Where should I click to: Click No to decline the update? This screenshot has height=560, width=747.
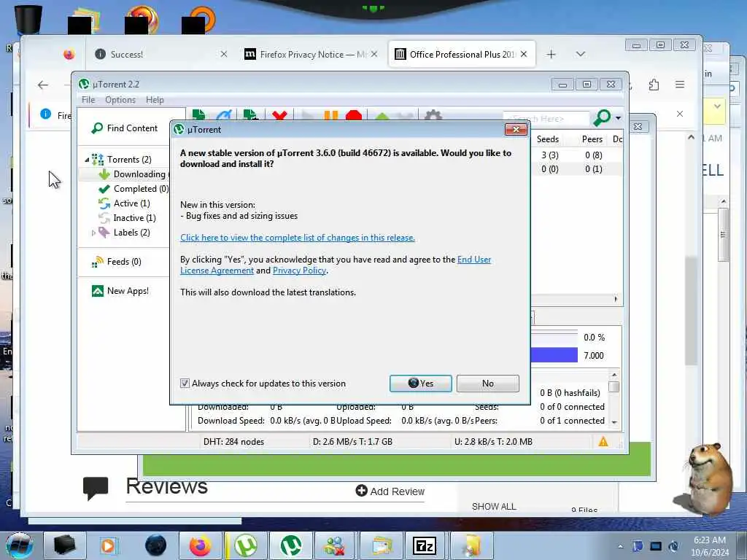(488, 384)
